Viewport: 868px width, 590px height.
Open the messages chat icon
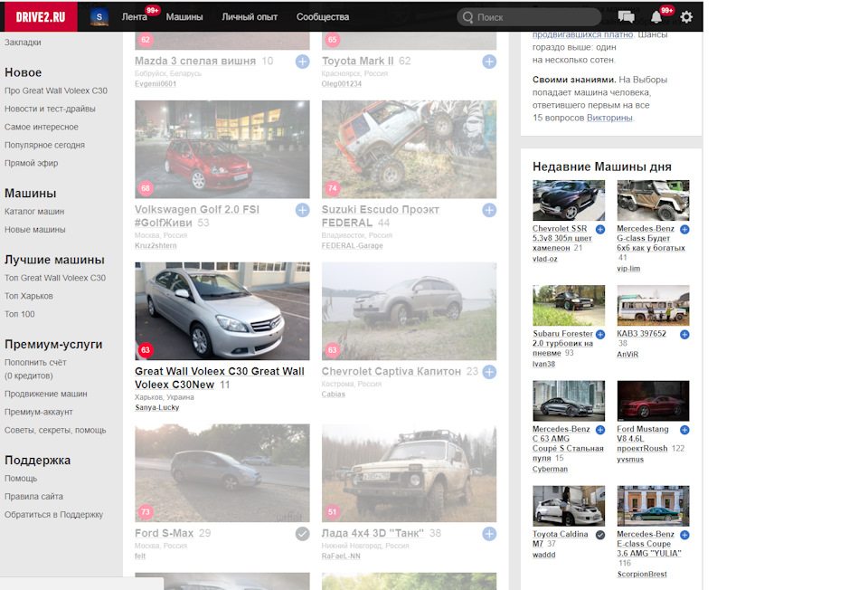coord(626,17)
